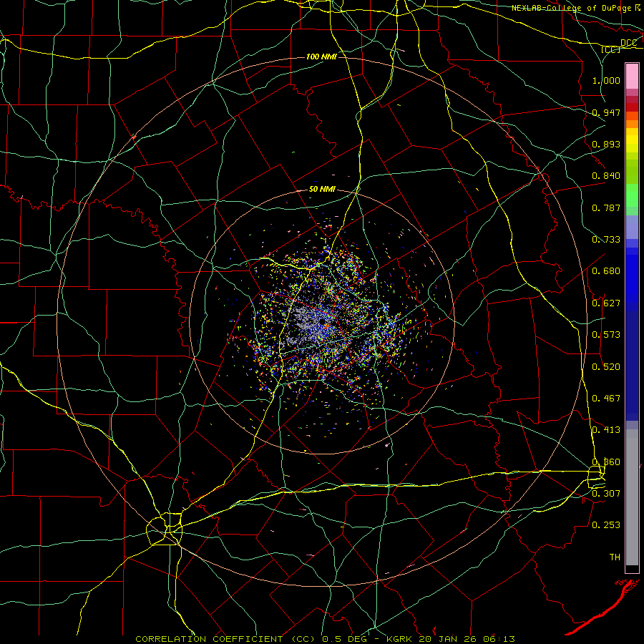Click the CORRELATION COEFFICIENT (CC) caption text
Screen dimensions: 644x644
(225, 639)
